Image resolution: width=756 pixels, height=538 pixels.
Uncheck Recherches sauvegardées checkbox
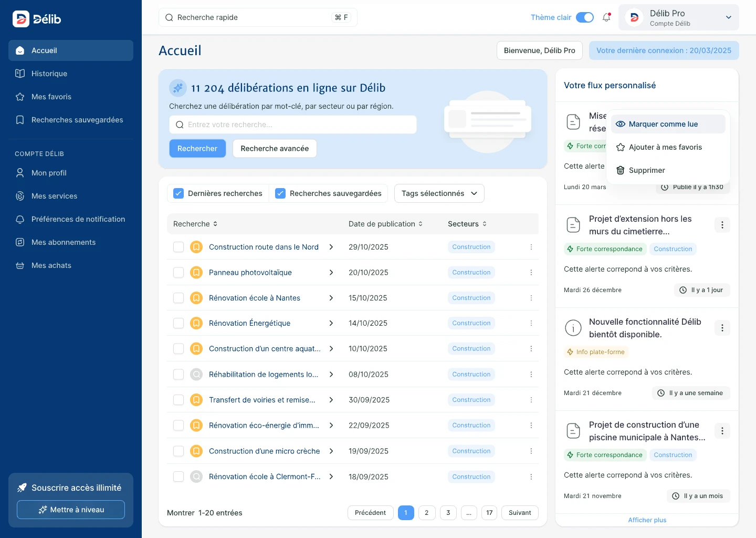280,193
